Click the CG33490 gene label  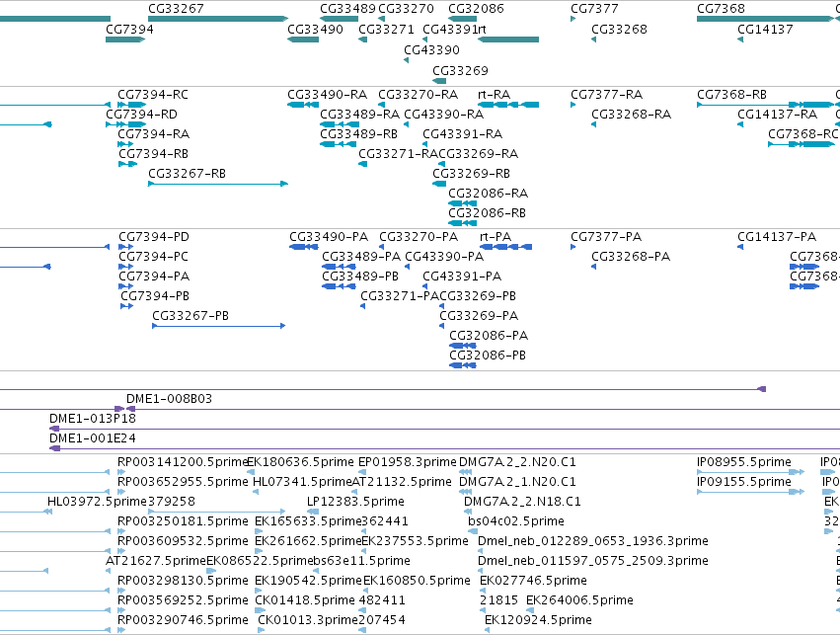(x=315, y=30)
